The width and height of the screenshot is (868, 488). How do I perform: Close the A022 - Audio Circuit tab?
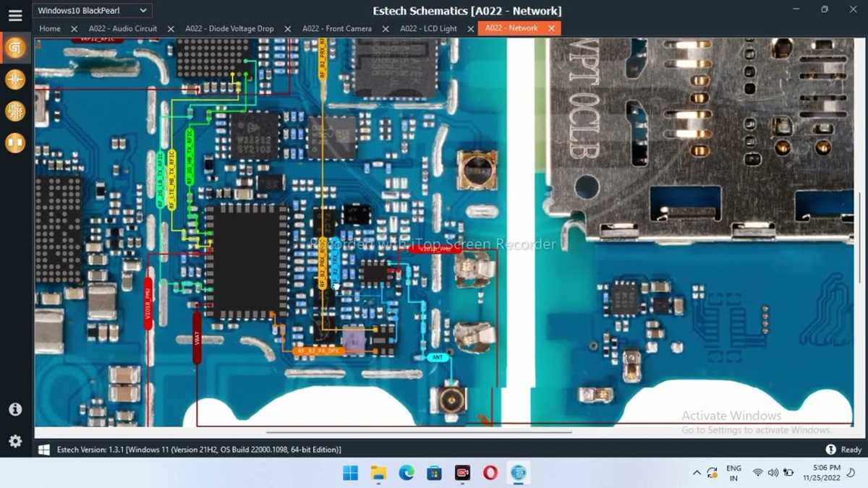pyautogui.click(x=171, y=29)
